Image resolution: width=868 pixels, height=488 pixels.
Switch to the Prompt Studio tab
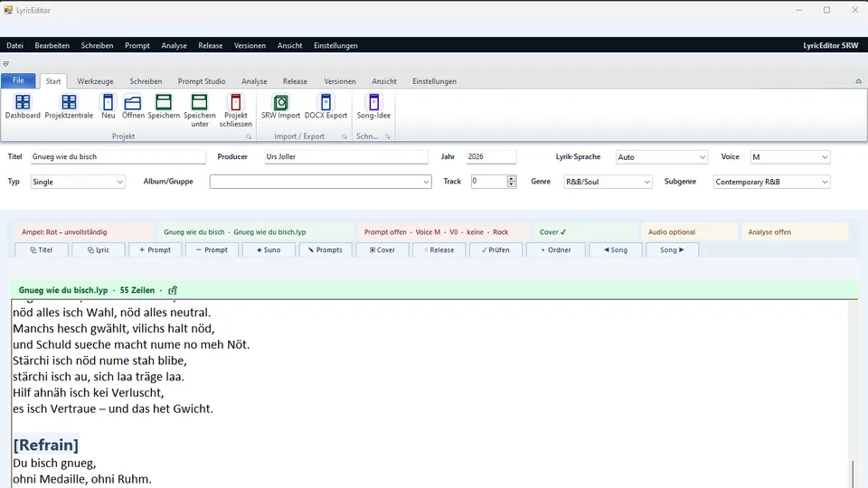pos(202,81)
